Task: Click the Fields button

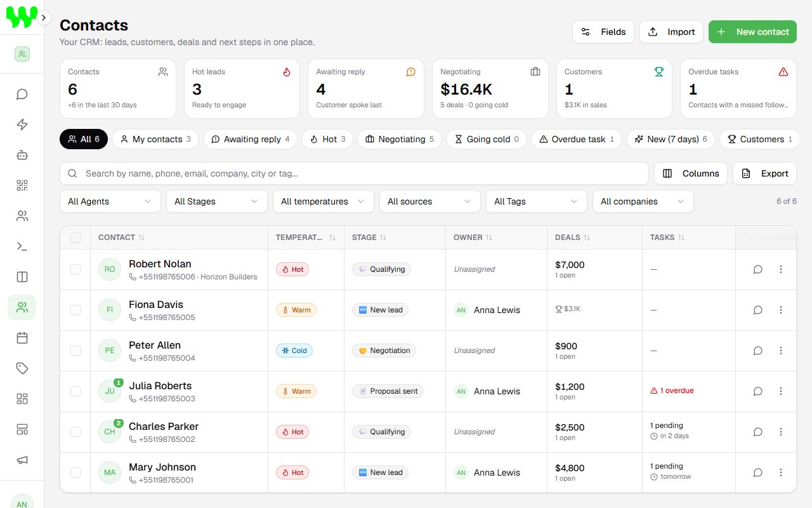Action: coord(603,32)
